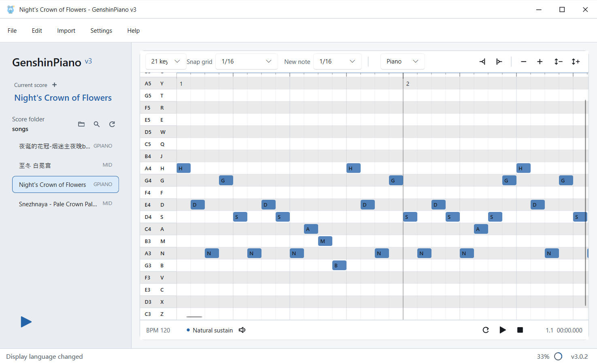Image resolution: width=597 pixels, height=364 pixels.
Task: Open the 21 key layout dropdown
Action: coord(166,61)
